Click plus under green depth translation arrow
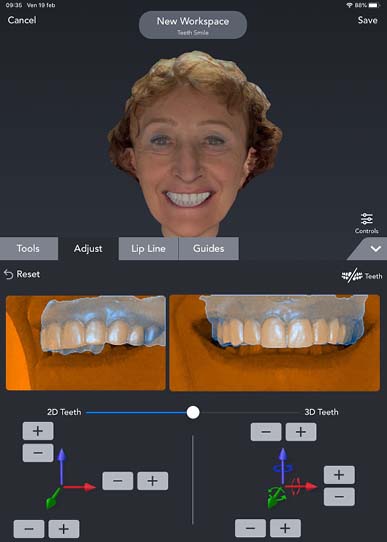Image resolution: width=387 pixels, height=542 pixels. point(64,529)
